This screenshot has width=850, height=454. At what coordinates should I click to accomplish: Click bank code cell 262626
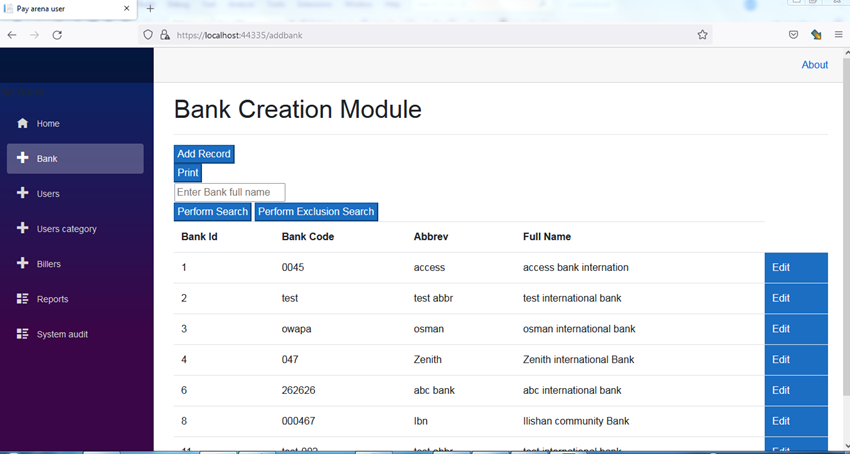click(299, 391)
